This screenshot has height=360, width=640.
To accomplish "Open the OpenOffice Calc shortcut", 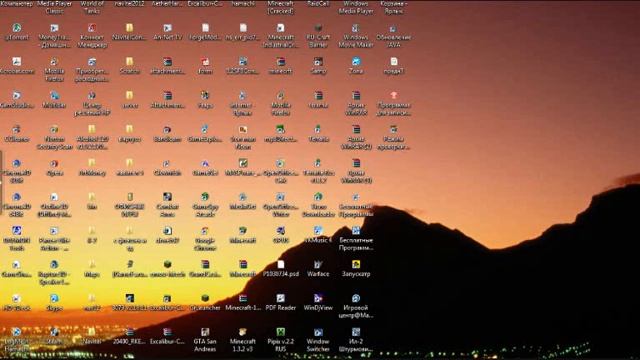I will [x=280, y=163].
